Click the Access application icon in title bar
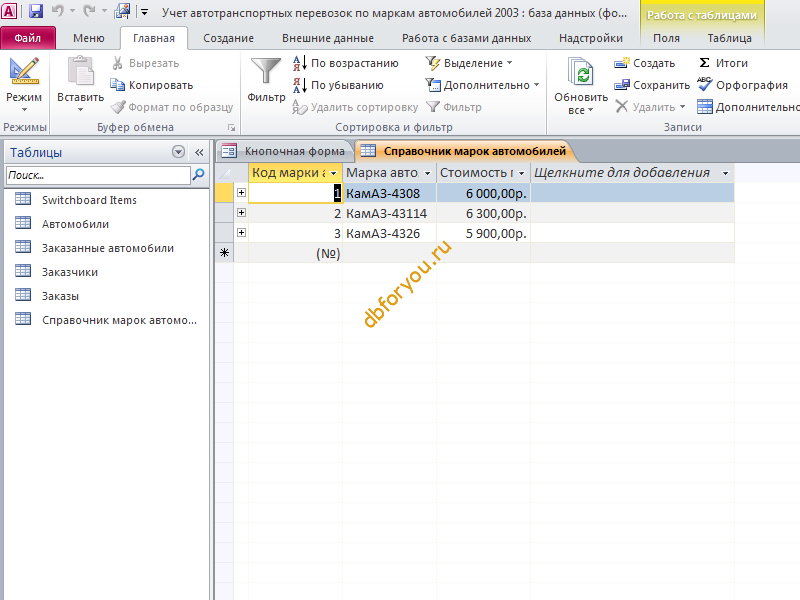The image size is (800, 600). [9, 11]
